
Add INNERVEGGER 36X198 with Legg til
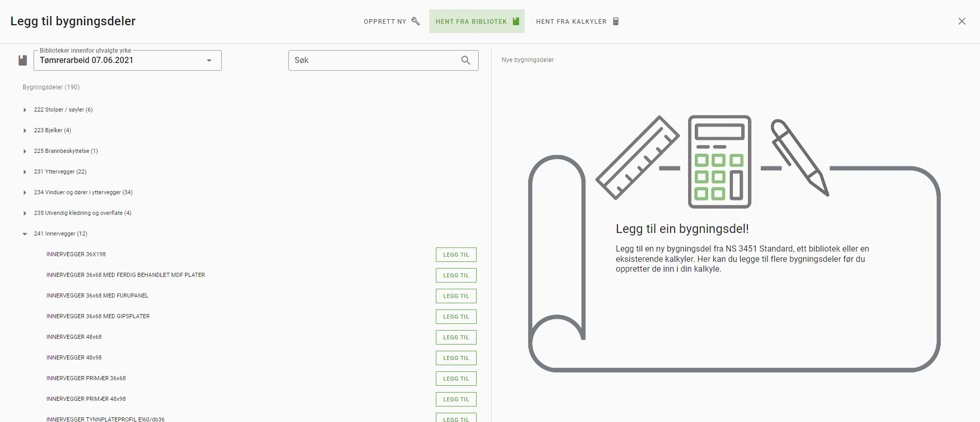(x=456, y=255)
